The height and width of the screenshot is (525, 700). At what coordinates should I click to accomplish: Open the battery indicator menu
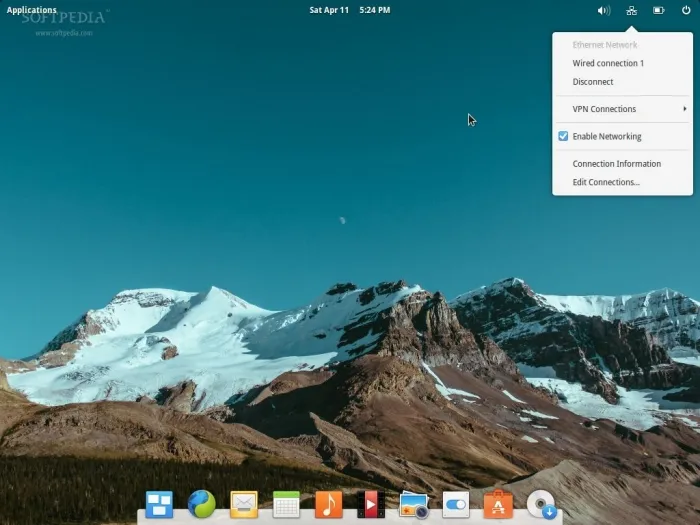tap(659, 10)
